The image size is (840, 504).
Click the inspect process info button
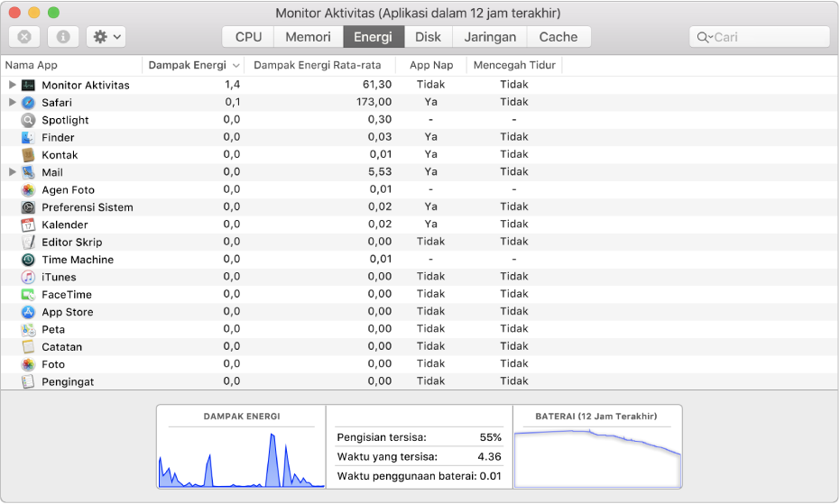[x=63, y=37]
